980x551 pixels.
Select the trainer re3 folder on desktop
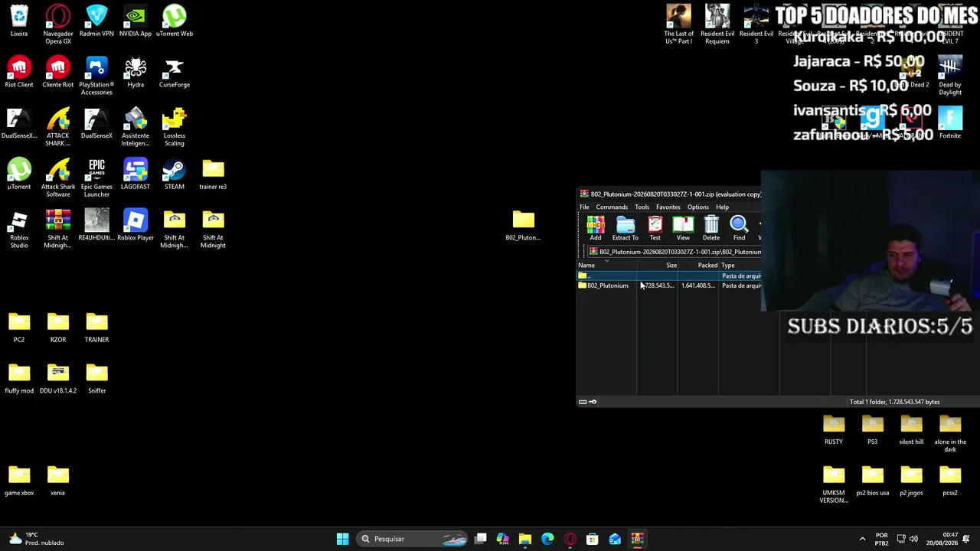(213, 174)
